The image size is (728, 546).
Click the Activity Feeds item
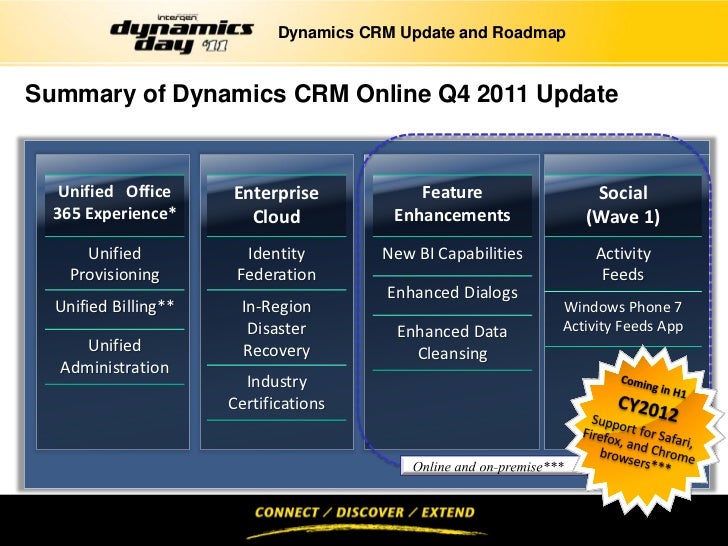[623, 264]
